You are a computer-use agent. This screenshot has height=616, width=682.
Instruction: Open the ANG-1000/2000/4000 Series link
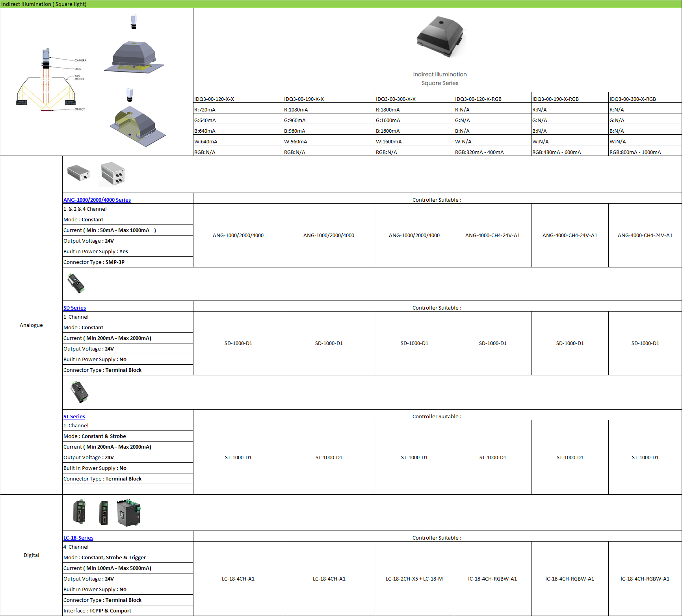pos(97,200)
